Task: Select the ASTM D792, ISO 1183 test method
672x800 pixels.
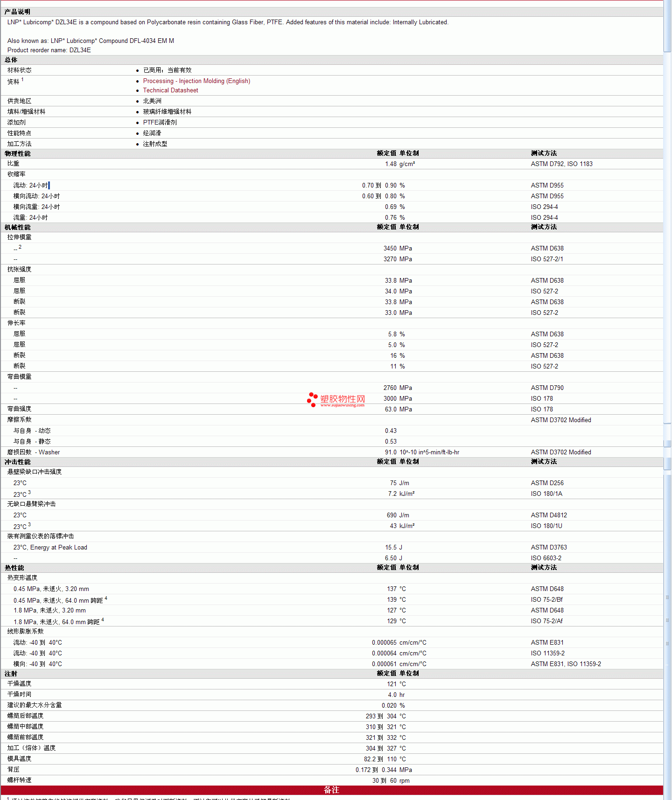Action: pyautogui.click(x=561, y=164)
